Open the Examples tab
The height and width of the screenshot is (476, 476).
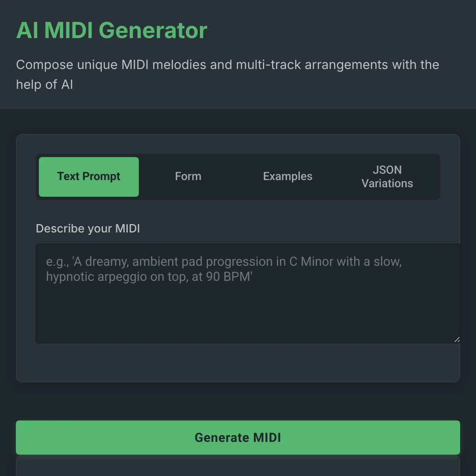[x=288, y=177]
